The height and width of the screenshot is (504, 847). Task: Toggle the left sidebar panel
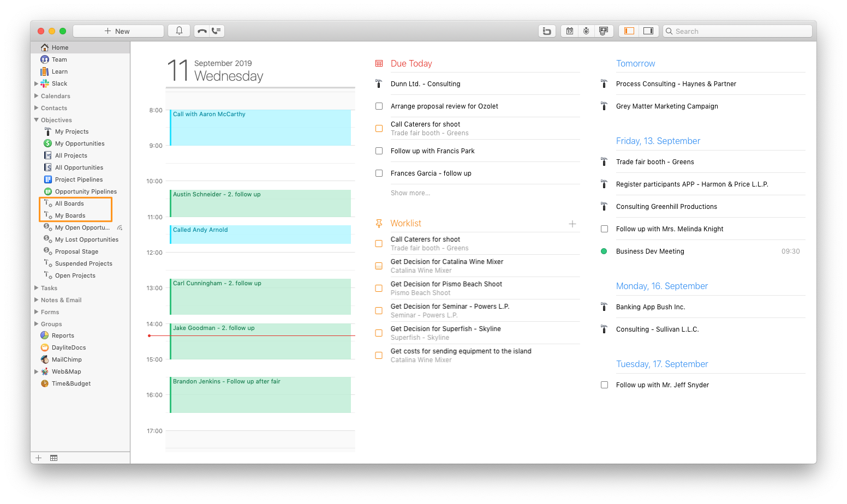tap(629, 31)
